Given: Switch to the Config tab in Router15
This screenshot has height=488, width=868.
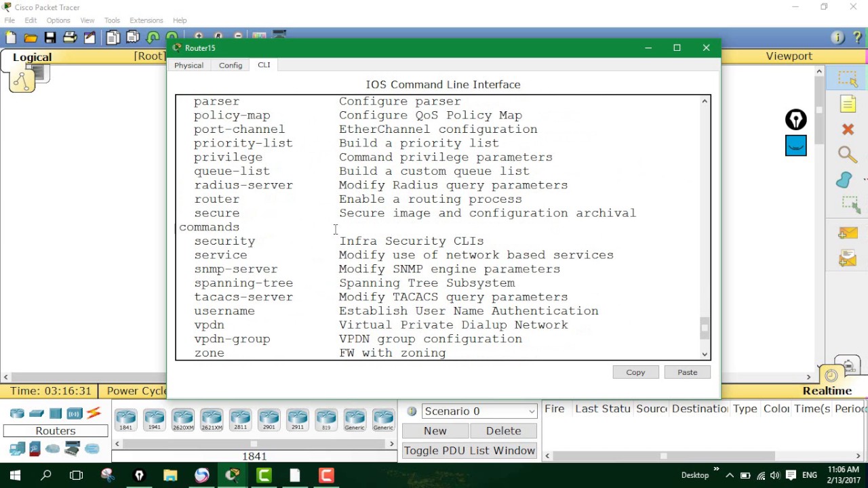Looking at the screenshot, I should point(231,65).
